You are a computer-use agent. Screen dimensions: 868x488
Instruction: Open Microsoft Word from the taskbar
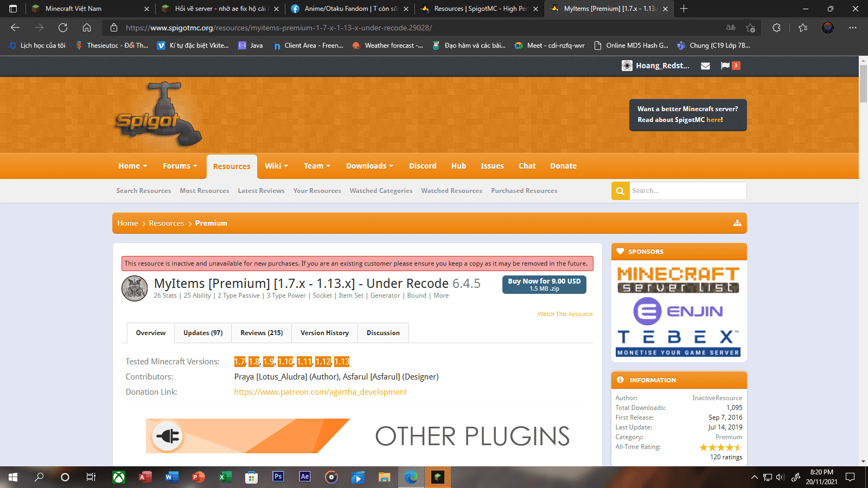point(171,477)
